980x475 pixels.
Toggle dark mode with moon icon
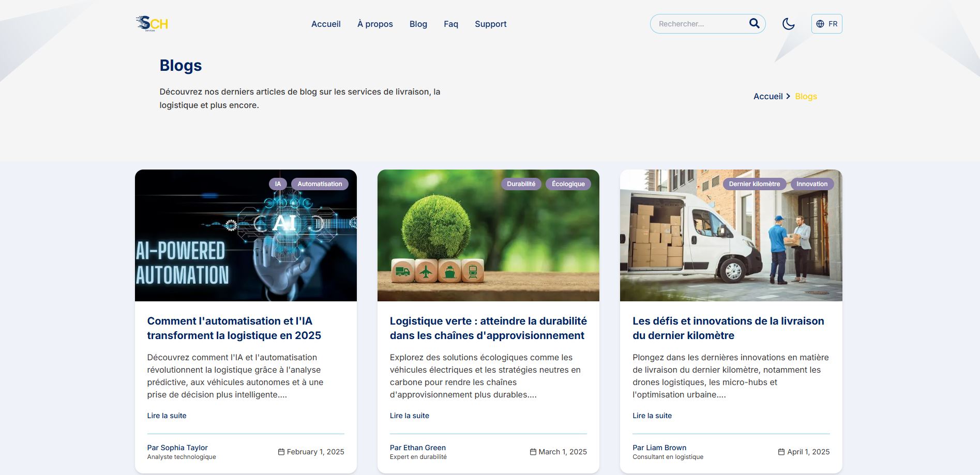pyautogui.click(x=788, y=24)
